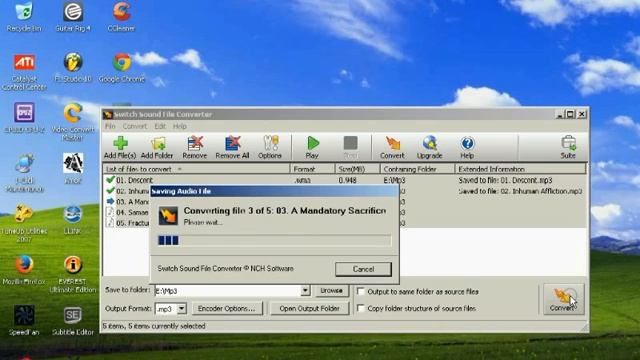640x360 pixels.
Task: Cancel the Saving Audio File dialog
Action: coord(363,269)
